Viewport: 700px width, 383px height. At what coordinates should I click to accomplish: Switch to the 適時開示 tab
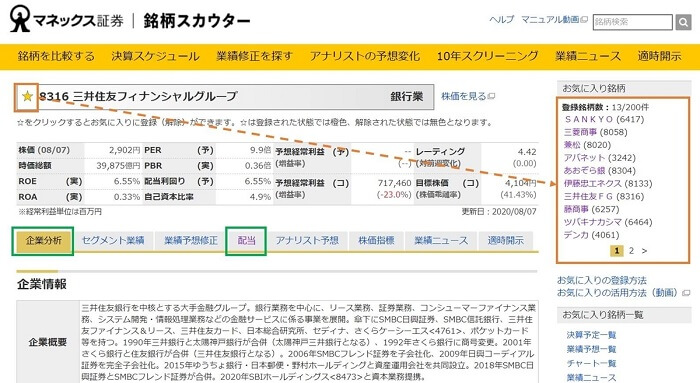click(506, 241)
